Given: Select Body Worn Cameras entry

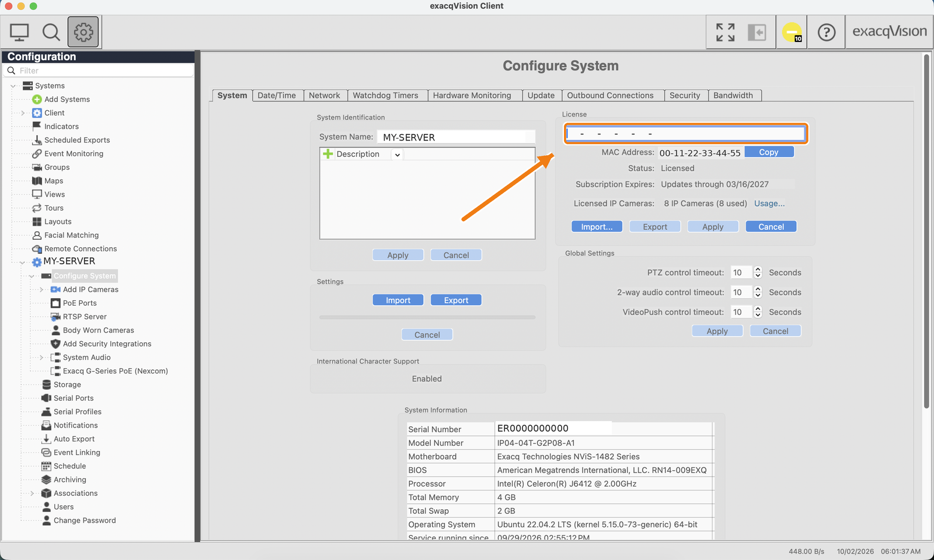Looking at the screenshot, I should click(x=98, y=330).
